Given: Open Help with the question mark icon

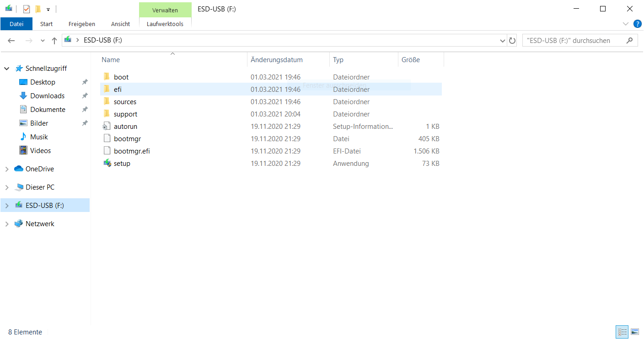Looking at the screenshot, I should point(637,24).
